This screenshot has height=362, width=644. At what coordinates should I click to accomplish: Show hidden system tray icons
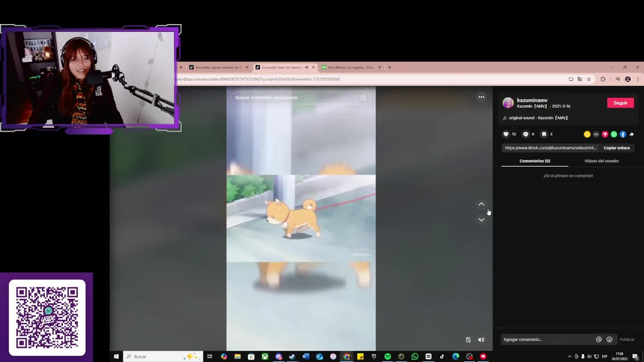click(x=570, y=356)
